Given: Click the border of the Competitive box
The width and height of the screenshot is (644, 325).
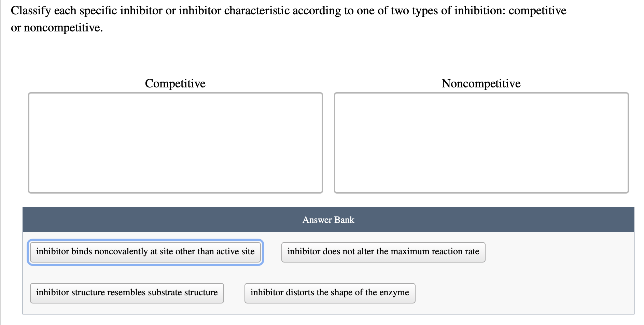Looking at the screenshot, I should point(176,93).
